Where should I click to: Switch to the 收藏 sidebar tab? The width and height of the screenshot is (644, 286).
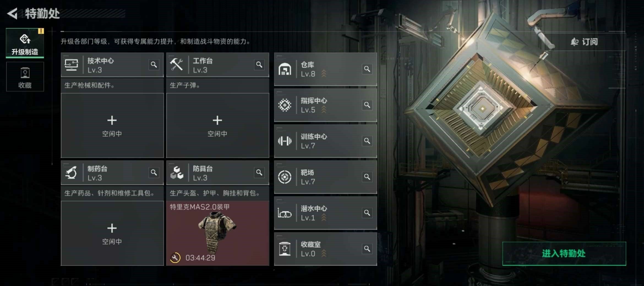point(25,77)
